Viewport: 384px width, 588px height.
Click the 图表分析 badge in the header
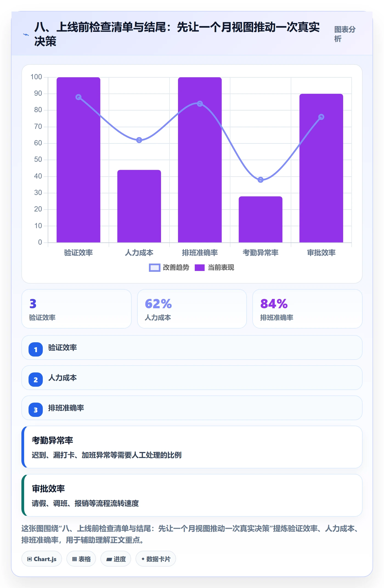click(x=345, y=34)
